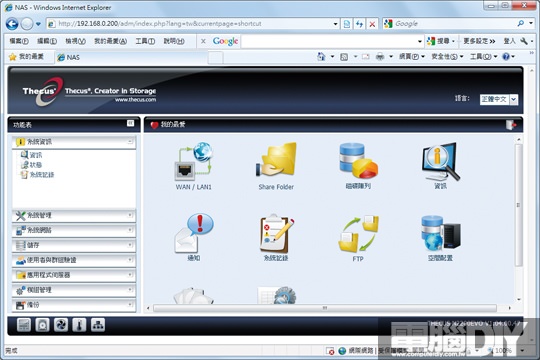The height and width of the screenshot is (360, 540).
Task: Expand the 備份 section
Action: (x=74, y=305)
